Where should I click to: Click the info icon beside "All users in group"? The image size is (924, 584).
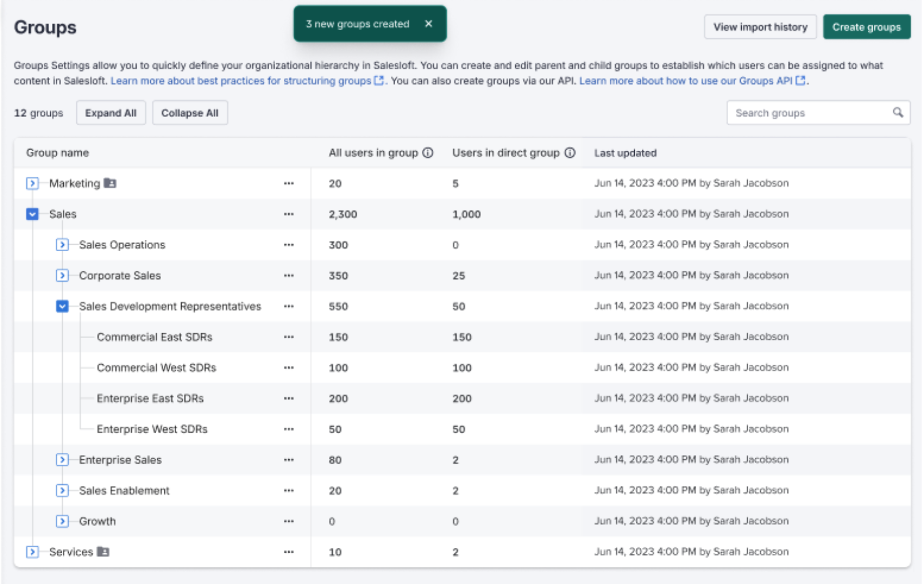[x=427, y=153]
